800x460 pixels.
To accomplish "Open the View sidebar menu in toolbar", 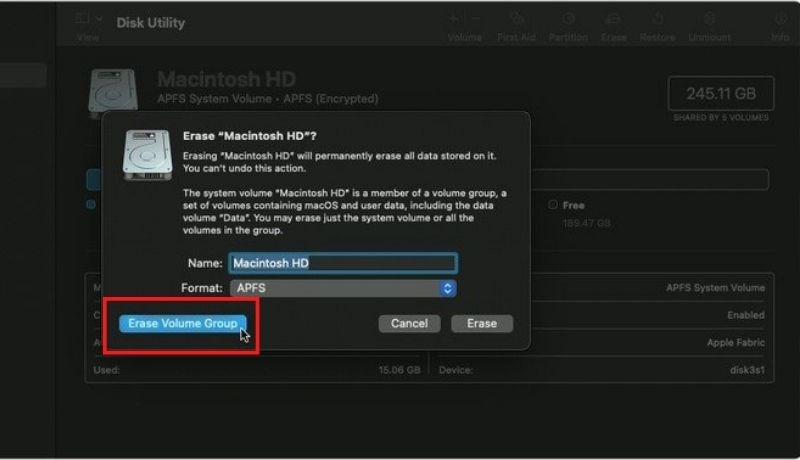I will pyautogui.click(x=88, y=20).
